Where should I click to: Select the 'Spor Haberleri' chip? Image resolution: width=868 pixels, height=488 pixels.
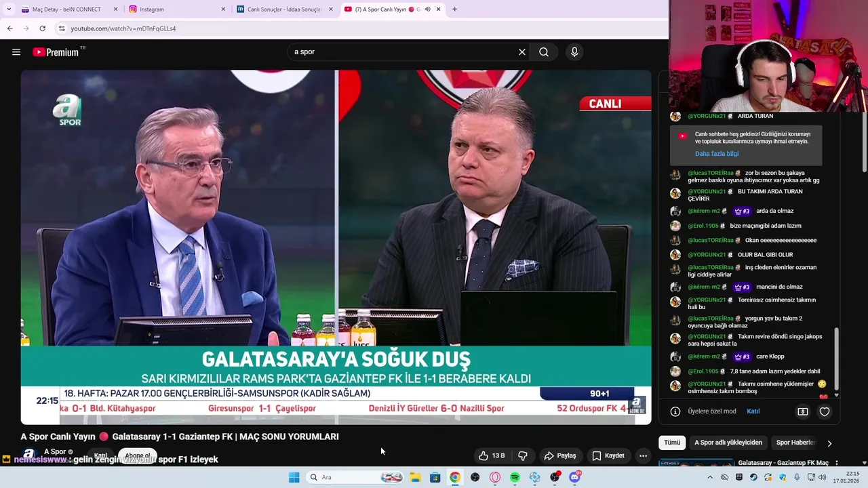[x=795, y=443]
